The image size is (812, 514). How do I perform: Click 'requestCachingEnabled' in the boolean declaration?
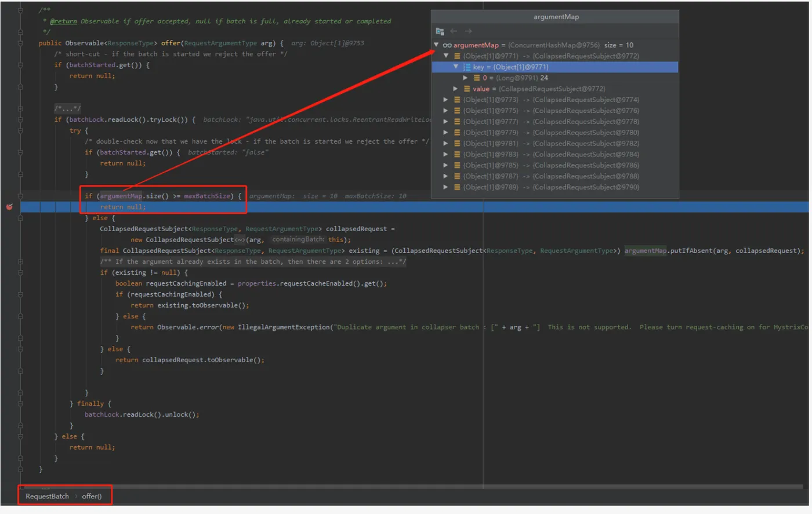(186, 283)
